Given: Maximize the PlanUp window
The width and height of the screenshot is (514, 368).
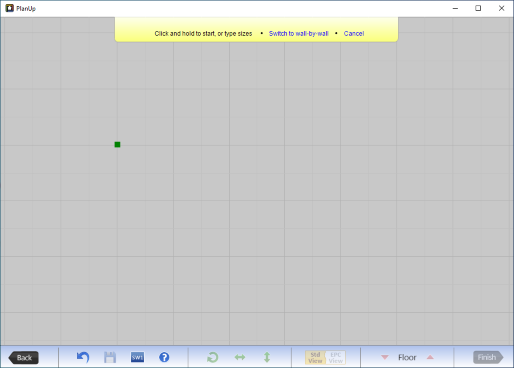Looking at the screenshot, I should [x=478, y=8].
